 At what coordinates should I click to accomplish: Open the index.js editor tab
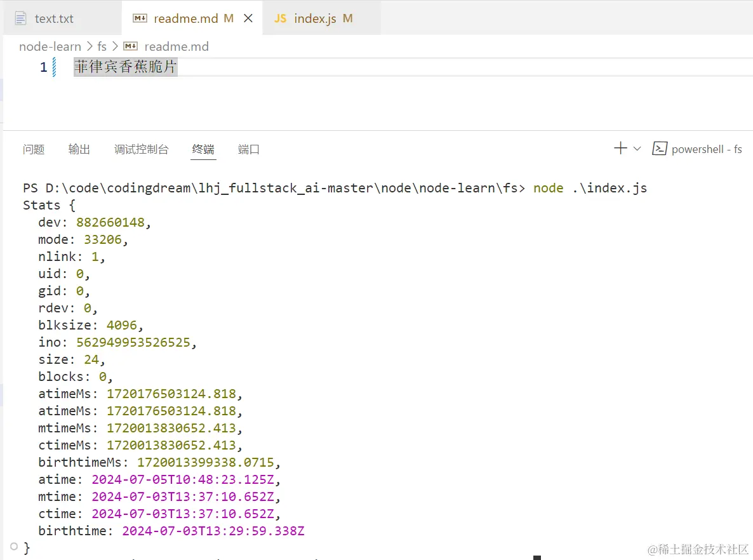(x=322, y=18)
